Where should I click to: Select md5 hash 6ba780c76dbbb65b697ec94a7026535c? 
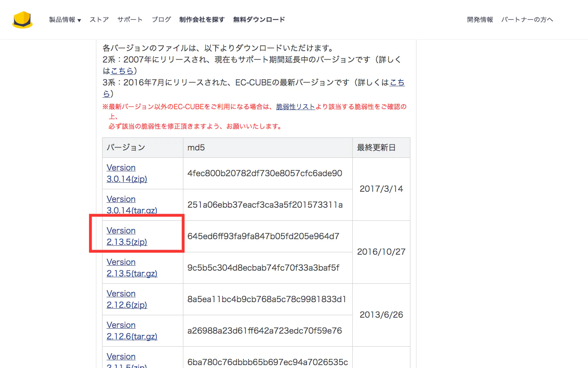(267, 362)
